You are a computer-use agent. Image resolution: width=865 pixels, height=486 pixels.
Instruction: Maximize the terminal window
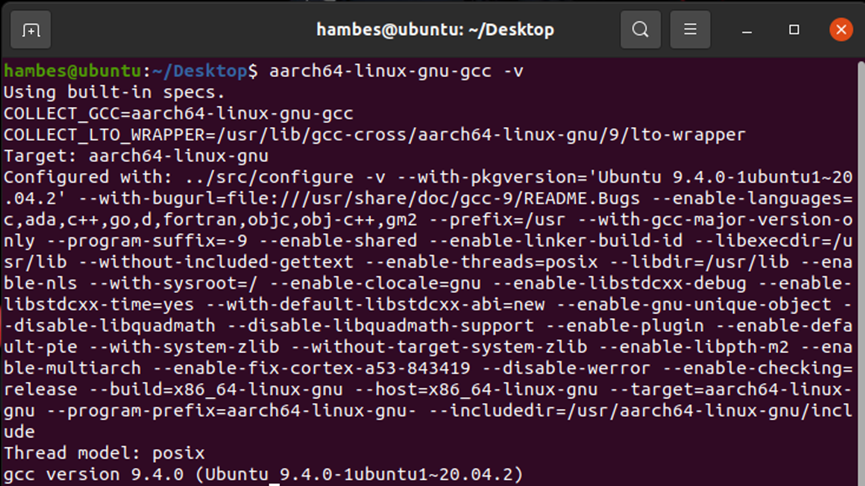coord(794,30)
